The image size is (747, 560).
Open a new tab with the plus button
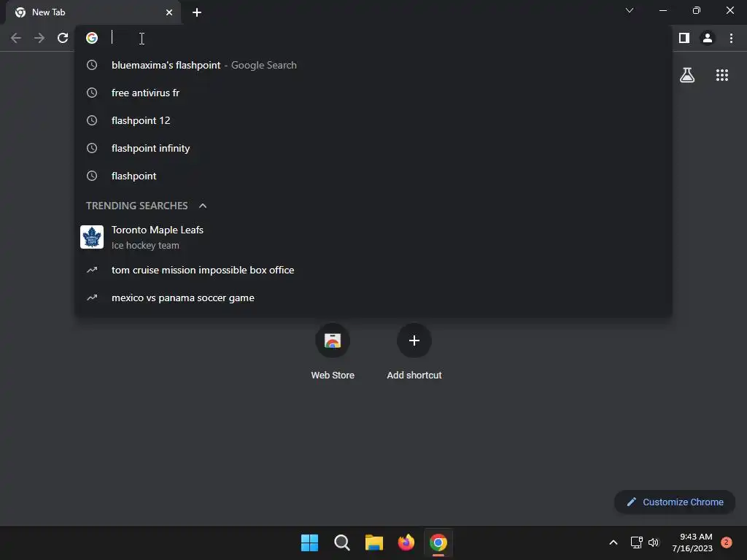197,12
